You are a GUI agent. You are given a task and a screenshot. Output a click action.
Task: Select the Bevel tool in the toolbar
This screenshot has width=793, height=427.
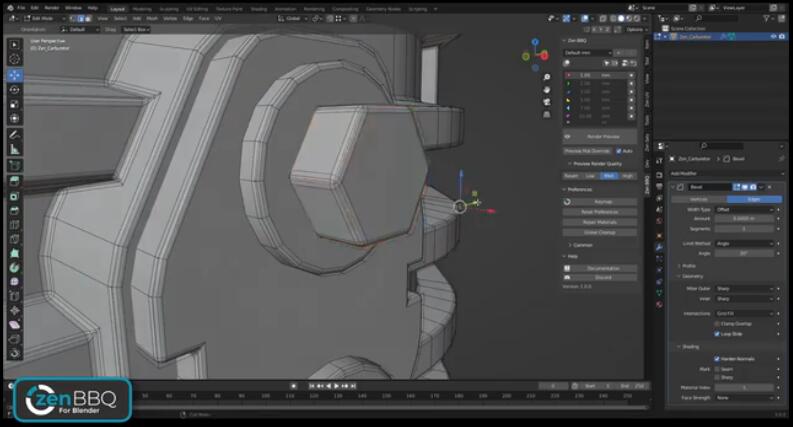(14, 210)
